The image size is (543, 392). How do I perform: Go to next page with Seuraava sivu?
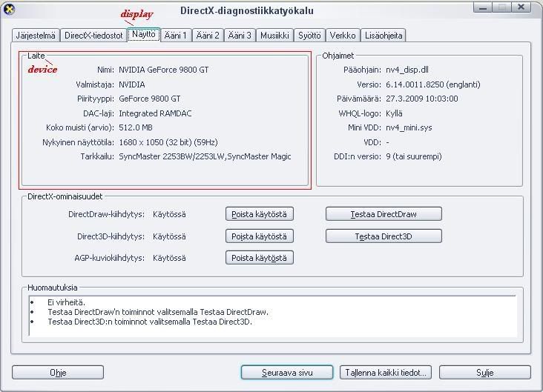pyautogui.click(x=287, y=373)
